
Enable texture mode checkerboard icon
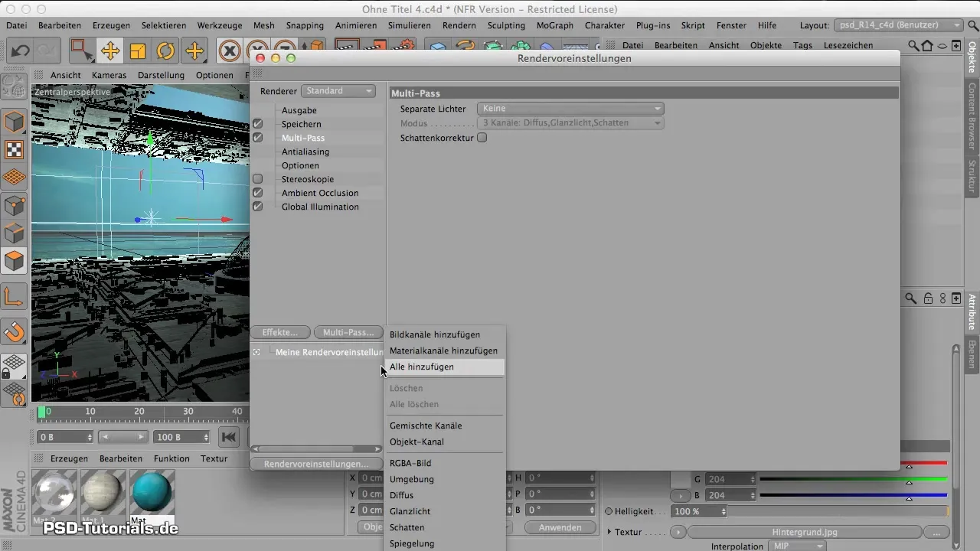click(14, 149)
